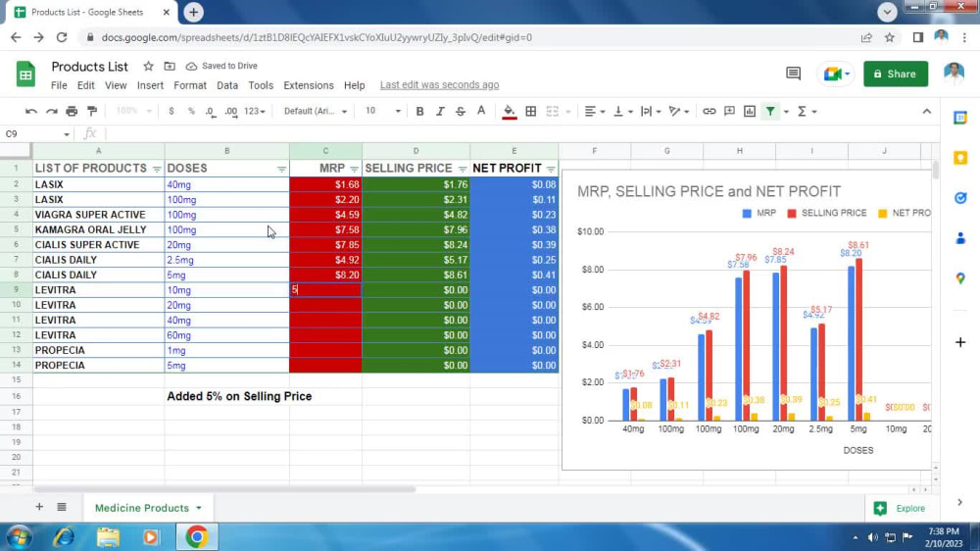The height and width of the screenshot is (551, 980).
Task: Toggle italic formatting
Action: tap(440, 112)
